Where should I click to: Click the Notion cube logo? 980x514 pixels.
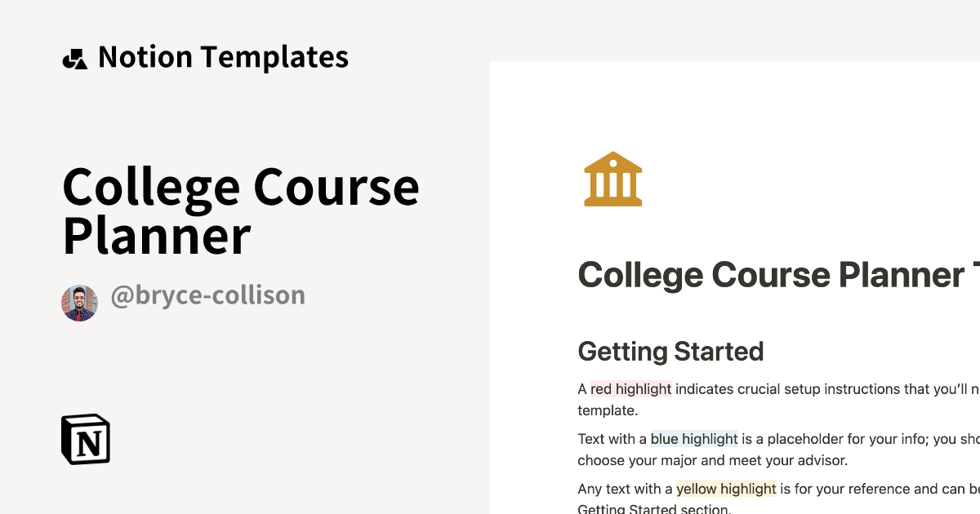(86, 439)
